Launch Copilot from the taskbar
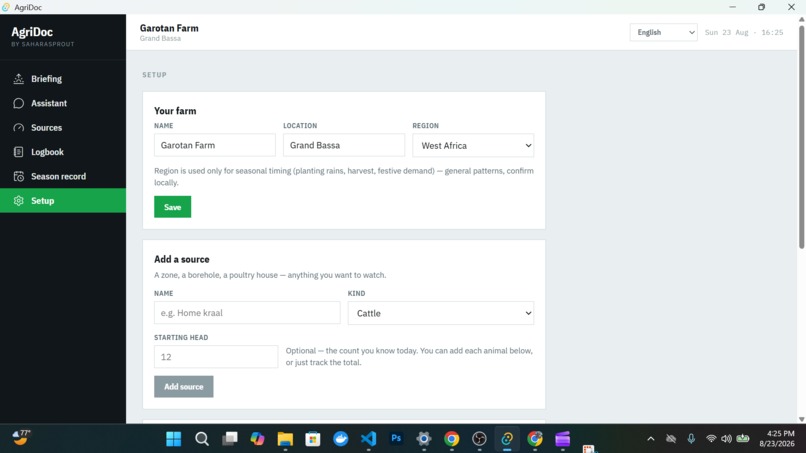Image resolution: width=806 pixels, height=453 pixels. (x=258, y=439)
